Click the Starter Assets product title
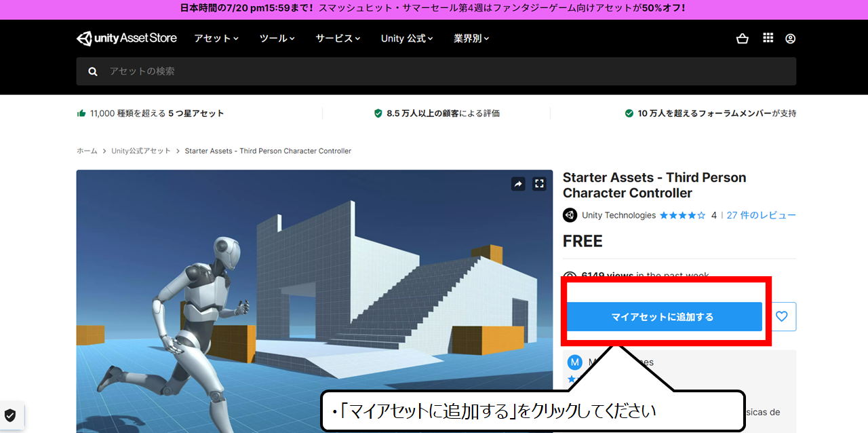The width and height of the screenshot is (868, 433). click(654, 185)
